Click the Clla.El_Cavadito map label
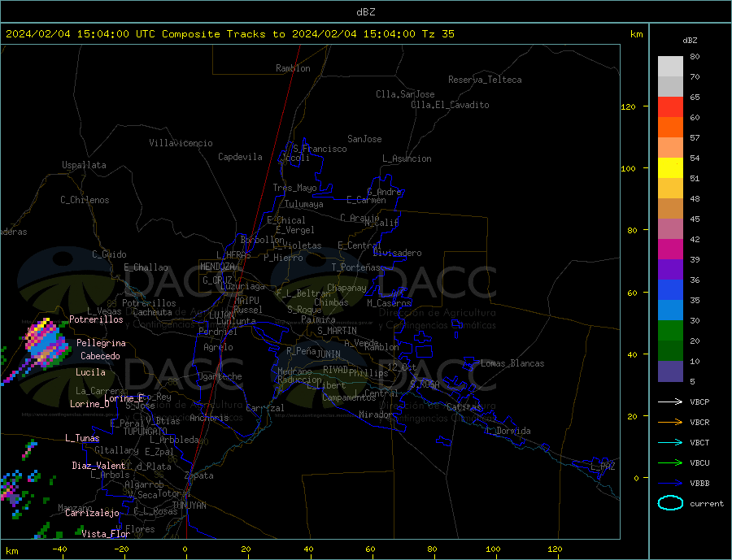This screenshot has width=732, height=560. pos(450,105)
